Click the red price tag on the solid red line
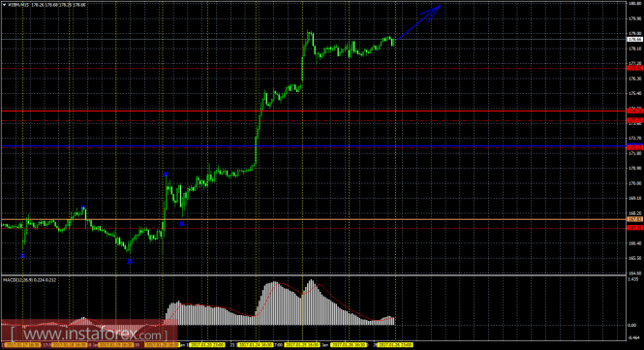Viewport: 644px width, 350px height. coord(634,111)
